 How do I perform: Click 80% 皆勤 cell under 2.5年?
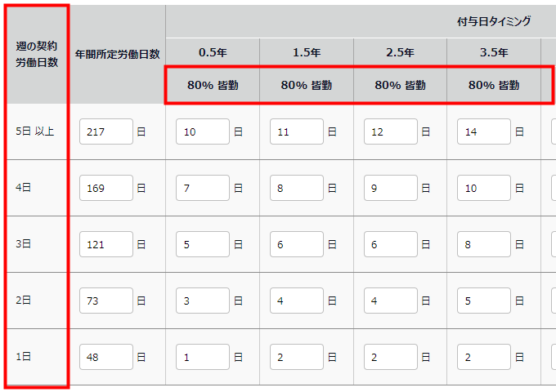(x=401, y=84)
